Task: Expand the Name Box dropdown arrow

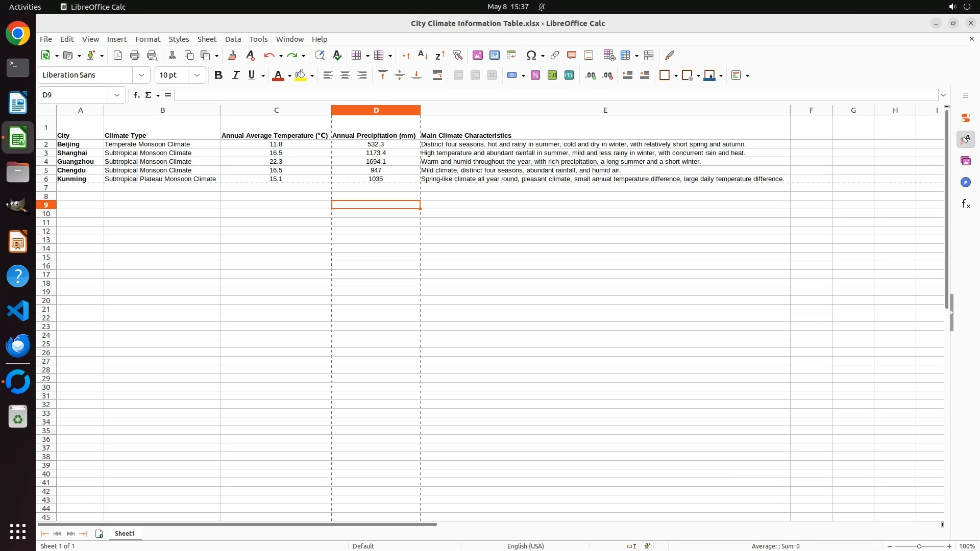Action: (x=117, y=95)
